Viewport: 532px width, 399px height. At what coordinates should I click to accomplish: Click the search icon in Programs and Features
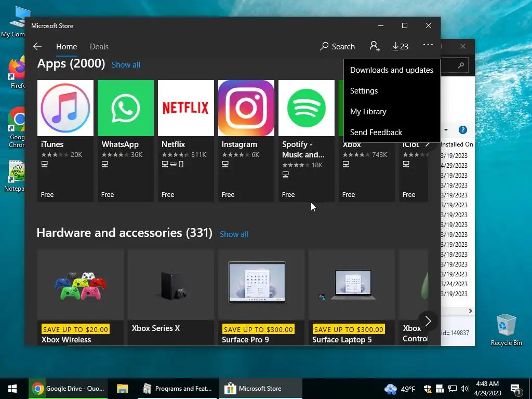(x=461, y=65)
